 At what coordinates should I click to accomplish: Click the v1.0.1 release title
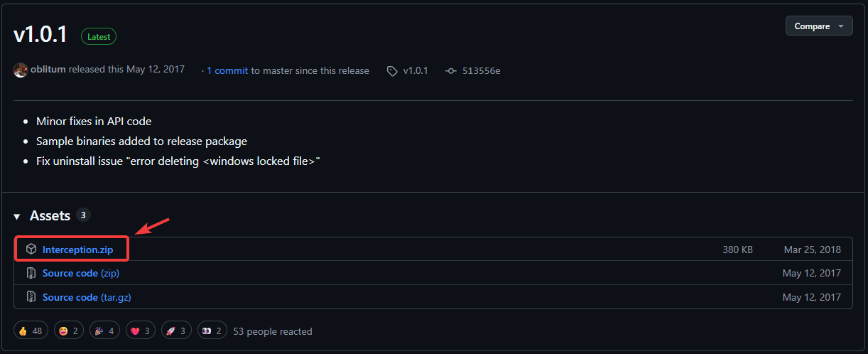[x=40, y=34]
